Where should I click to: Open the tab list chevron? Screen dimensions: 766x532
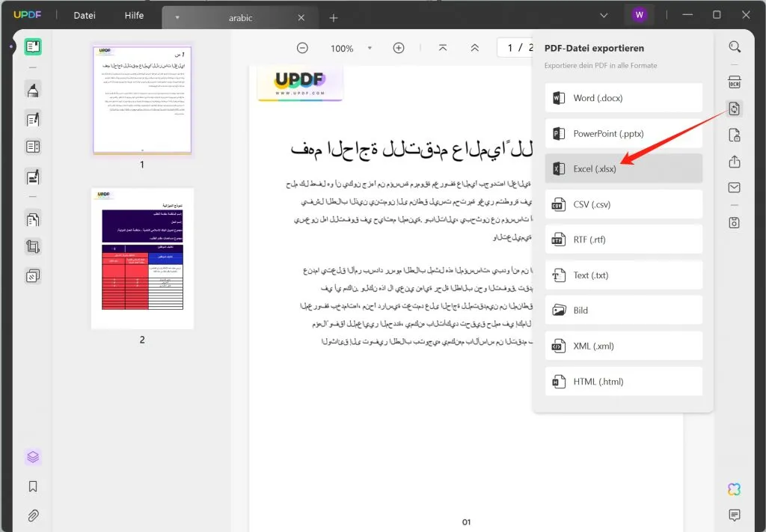(604, 14)
